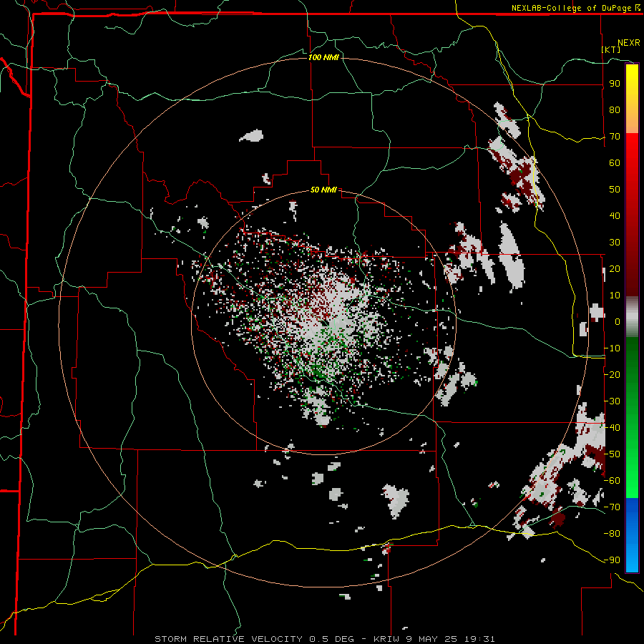Image resolution: width=644 pixels, height=644 pixels.
Task: Select the -50 value on velocity scale
Action: pos(612,454)
